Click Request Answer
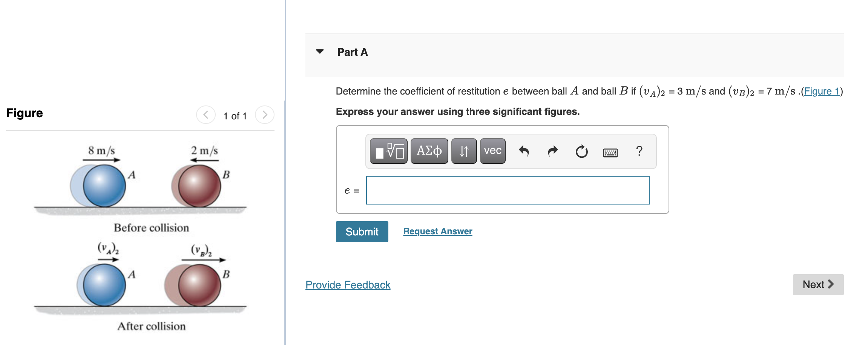Viewport: 868px width, 345px height. [x=437, y=231]
